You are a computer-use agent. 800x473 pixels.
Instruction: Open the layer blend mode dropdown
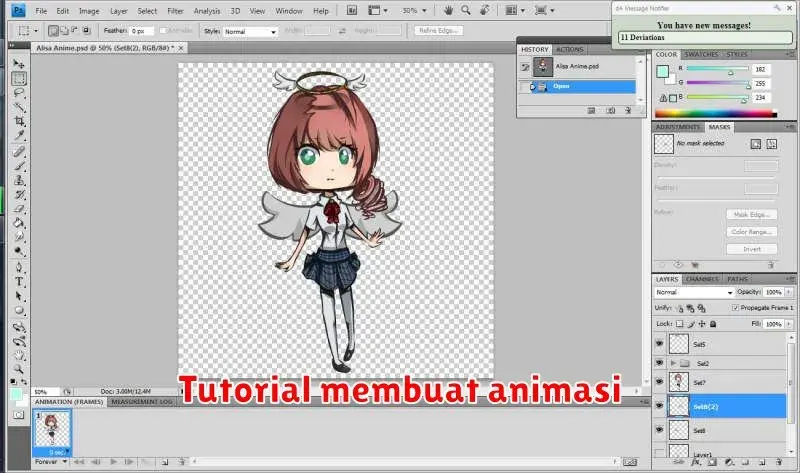694,292
